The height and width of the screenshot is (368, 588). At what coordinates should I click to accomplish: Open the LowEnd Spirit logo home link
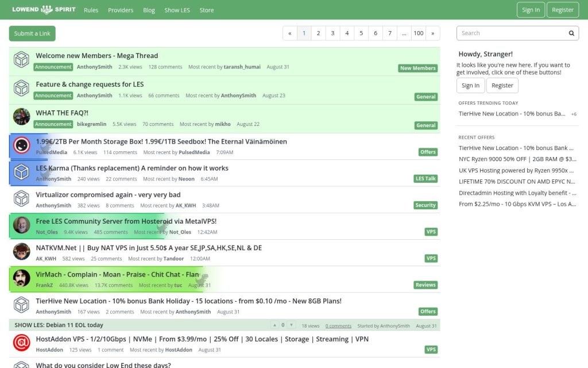coord(44,10)
